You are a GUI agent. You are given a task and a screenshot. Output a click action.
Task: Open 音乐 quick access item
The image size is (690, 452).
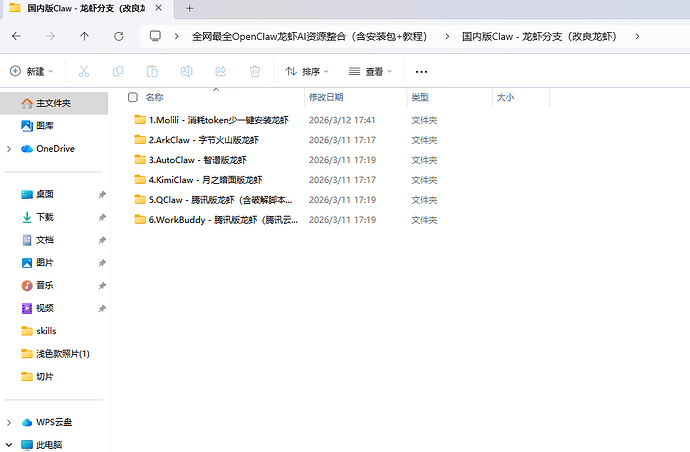tap(45, 285)
